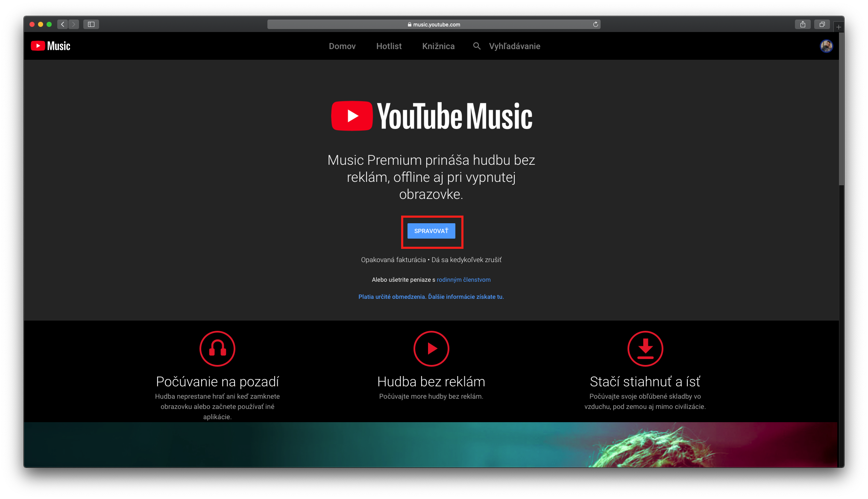Open the Domov tab
The width and height of the screenshot is (868, 499).
pos(342,46)
